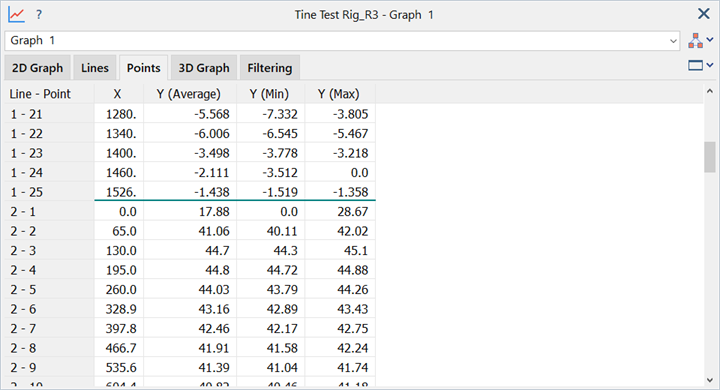The image size is (720, 390).
Task: Select row 2 - 1 in the table
Action: point(190,212)
